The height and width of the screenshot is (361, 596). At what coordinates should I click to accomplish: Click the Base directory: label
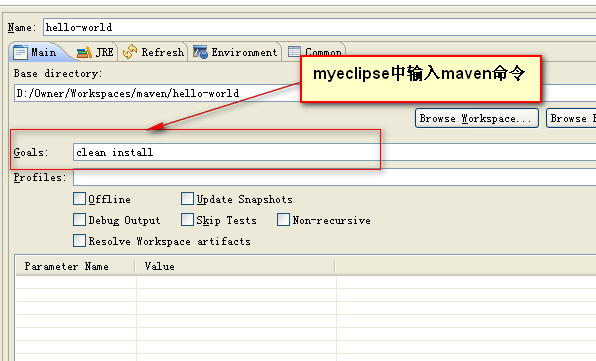tap(58, 73)
